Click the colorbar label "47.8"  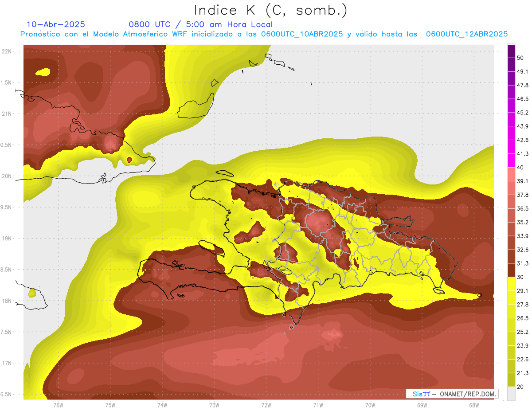point(523,85)
